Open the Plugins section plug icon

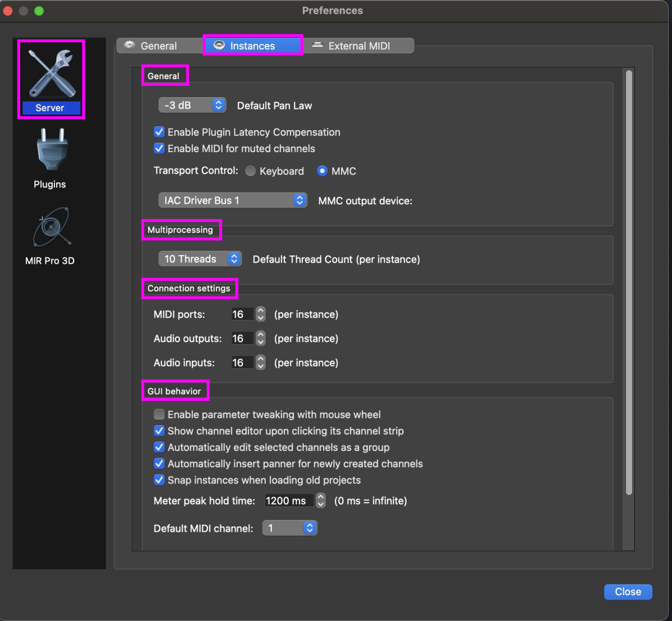click(x=51, y=150)
